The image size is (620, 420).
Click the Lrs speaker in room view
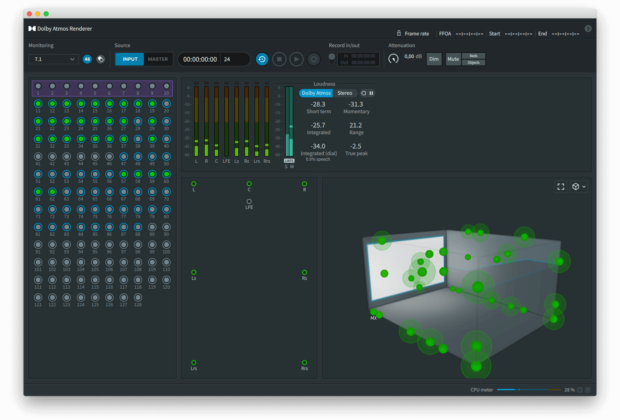(194, 363)
